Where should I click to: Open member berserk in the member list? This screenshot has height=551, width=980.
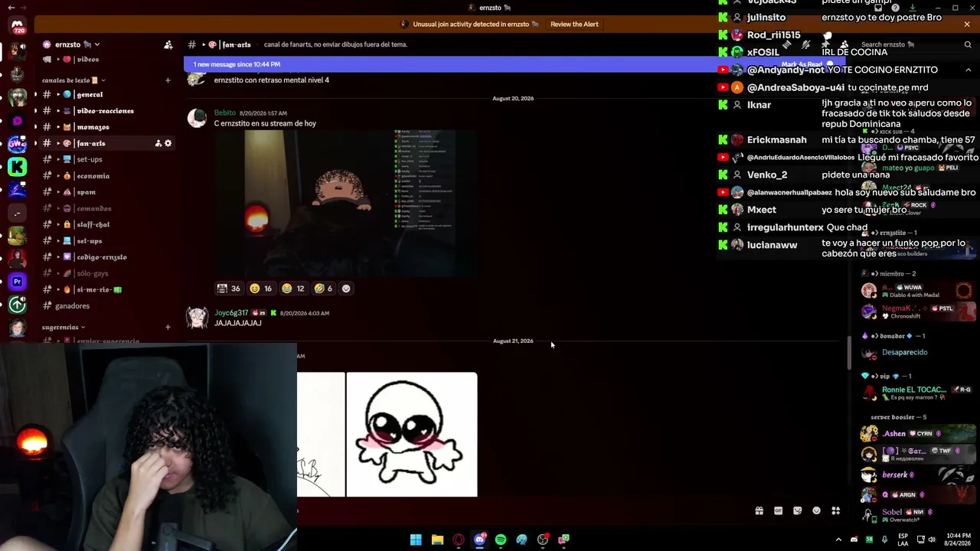pyautogui.click(x=918, y=475)
